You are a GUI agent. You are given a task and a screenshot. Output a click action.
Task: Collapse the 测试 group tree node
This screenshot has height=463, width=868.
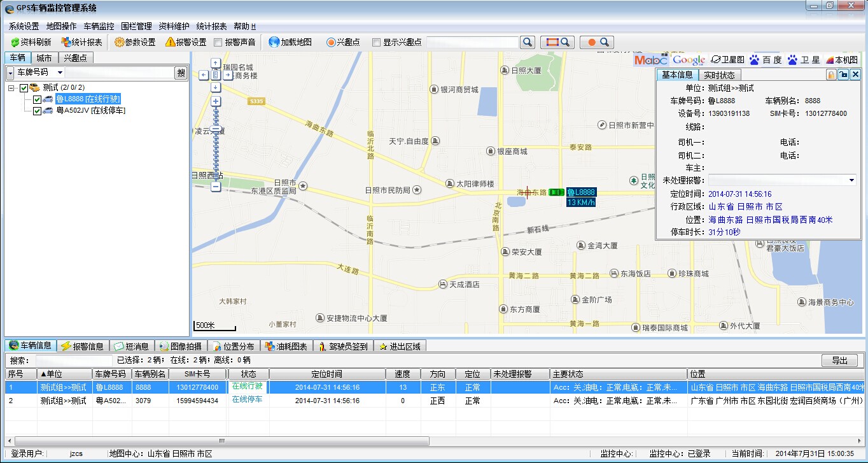pos(12,88)
